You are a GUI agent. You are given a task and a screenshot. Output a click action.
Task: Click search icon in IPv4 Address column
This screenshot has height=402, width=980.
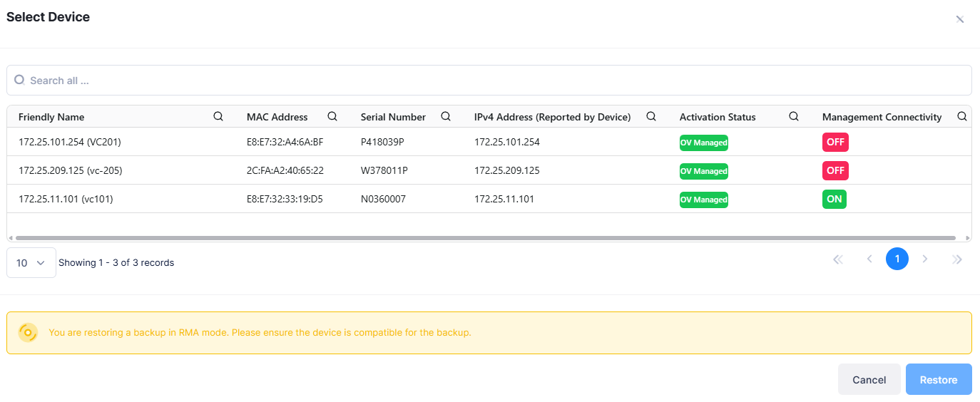[x=651, y=117]
